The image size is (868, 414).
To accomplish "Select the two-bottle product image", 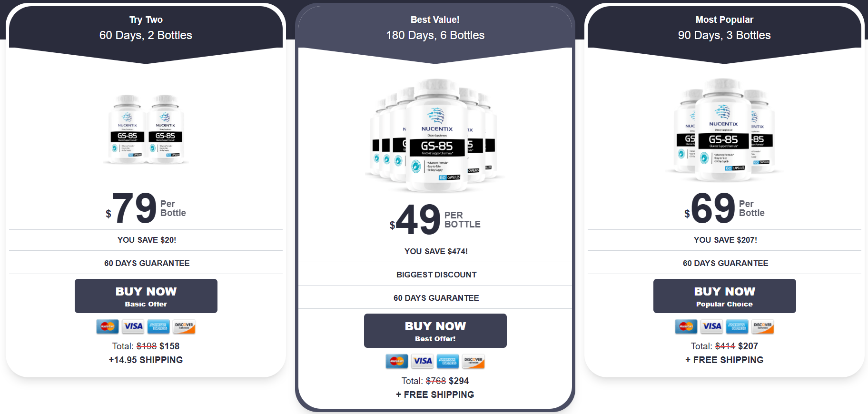I will click(x=146, y=129).
